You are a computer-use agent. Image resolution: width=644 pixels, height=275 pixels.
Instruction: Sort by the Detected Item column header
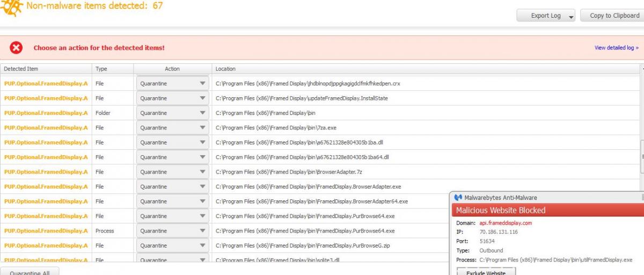pyautogui.click(x=46, y=69)
